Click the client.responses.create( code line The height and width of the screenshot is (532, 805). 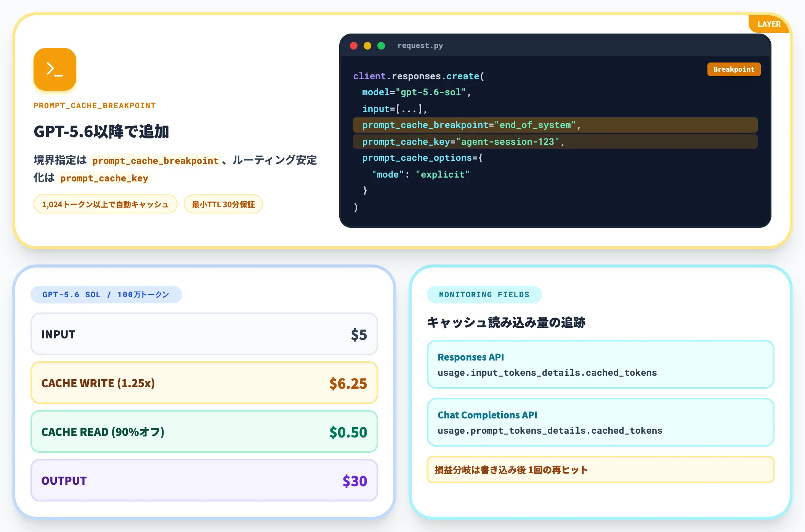(419, 76)
